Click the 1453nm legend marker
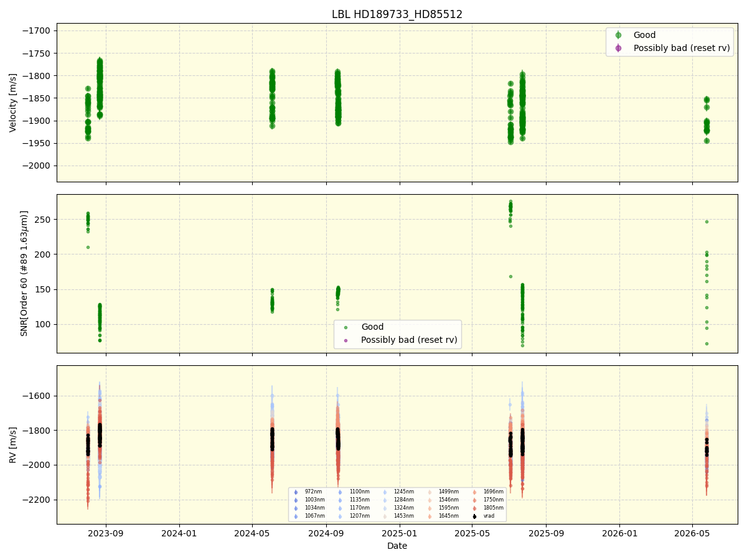This screenshot has height=560, width=747. pyautogui.click(x=385, y=516)
